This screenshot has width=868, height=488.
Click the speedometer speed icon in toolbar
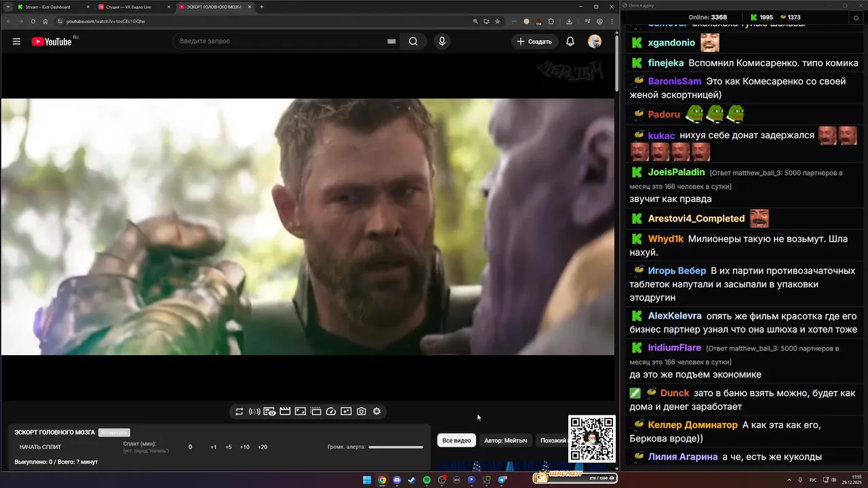tap(331, 411)
